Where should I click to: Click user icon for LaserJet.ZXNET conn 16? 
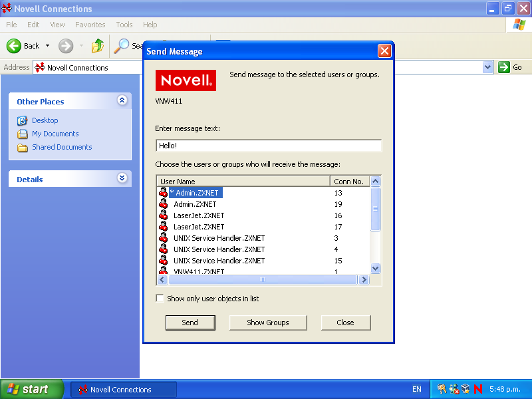coord(163,215)
